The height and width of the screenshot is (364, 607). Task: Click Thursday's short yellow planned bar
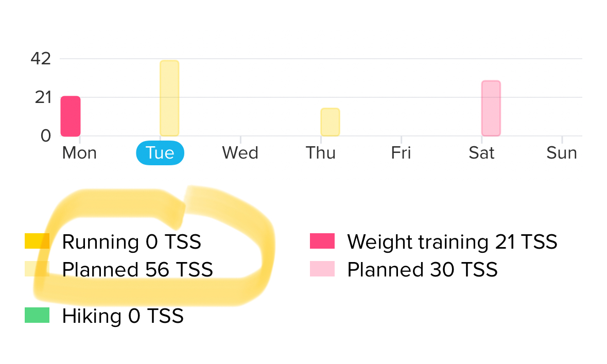tap(330, 122)
